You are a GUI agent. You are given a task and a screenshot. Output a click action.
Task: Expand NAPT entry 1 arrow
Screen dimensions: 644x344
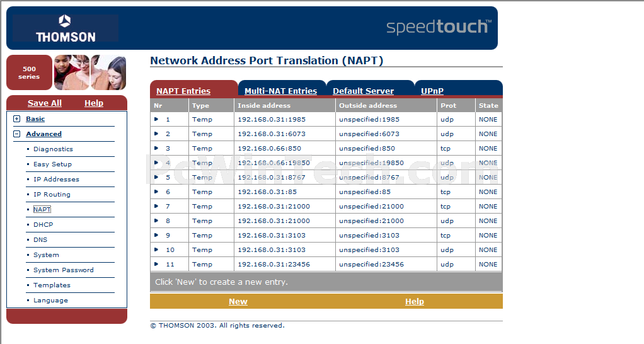pyautogui.click(x=156, y=119)
